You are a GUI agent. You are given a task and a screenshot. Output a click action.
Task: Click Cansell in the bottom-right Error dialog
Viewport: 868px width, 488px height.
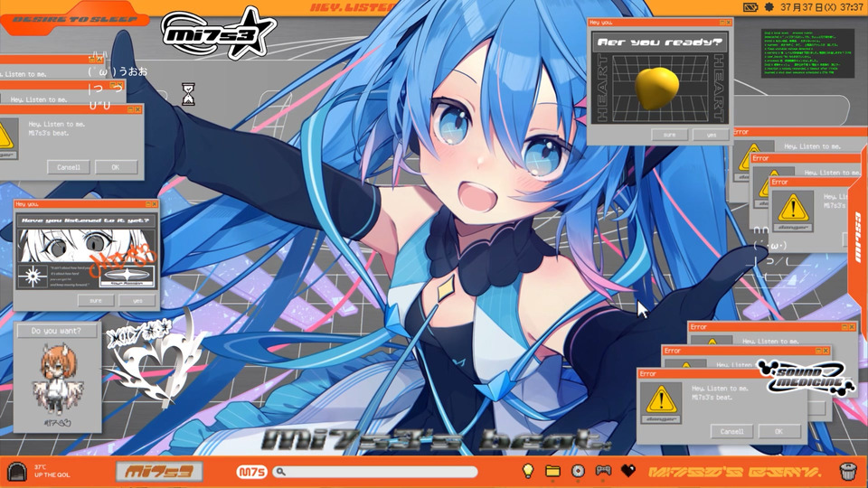click(731, 431)
